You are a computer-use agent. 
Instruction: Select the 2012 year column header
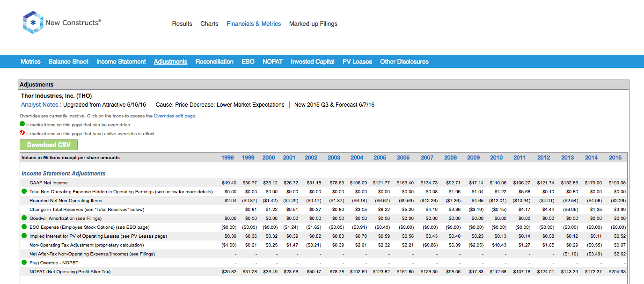click(x=544, y=158)
